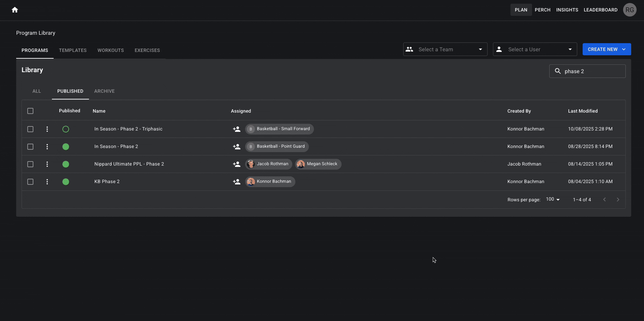Screen dimensions: 644x321
Task: Click the Published column header
Action: tap(70, 111)
